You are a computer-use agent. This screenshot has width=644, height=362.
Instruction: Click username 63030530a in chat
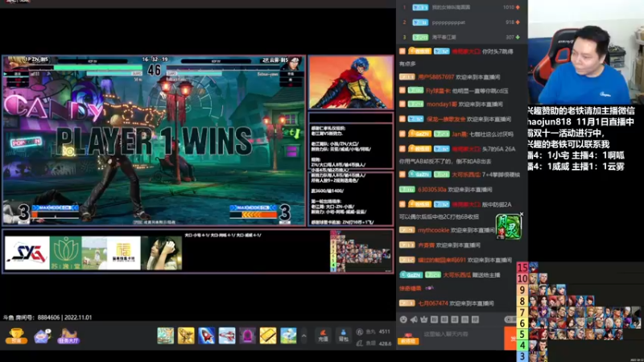click(431, 190)
